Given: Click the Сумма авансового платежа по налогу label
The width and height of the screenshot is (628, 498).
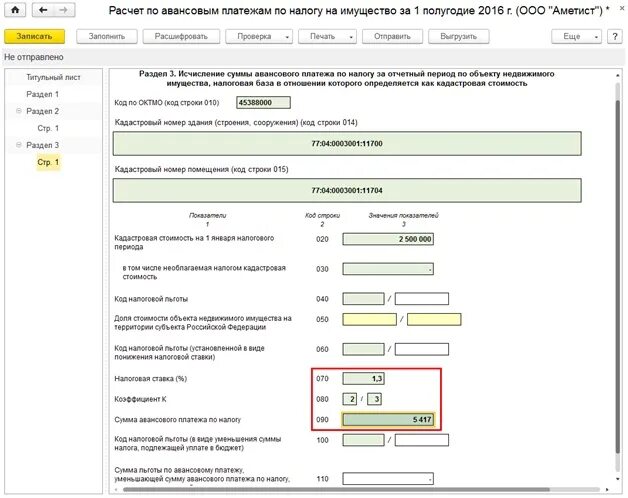Looking at the screenshot, I should (177, 419).
